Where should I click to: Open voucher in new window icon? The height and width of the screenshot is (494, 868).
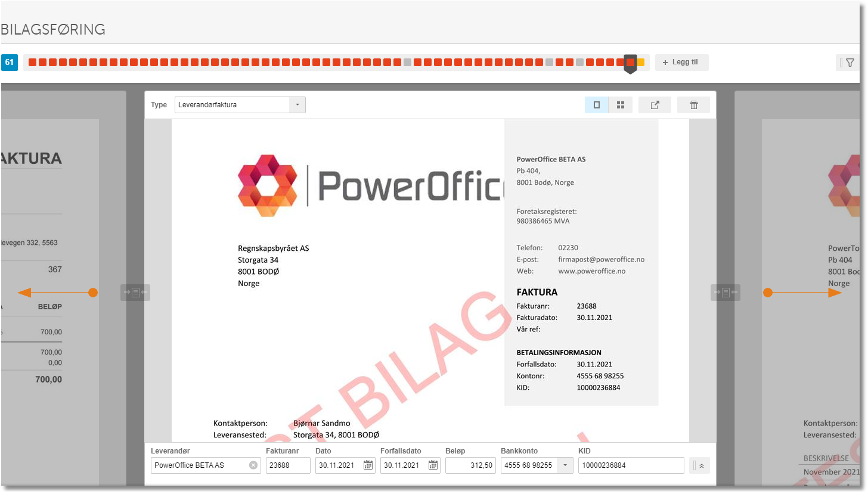(x=655, y=105)
